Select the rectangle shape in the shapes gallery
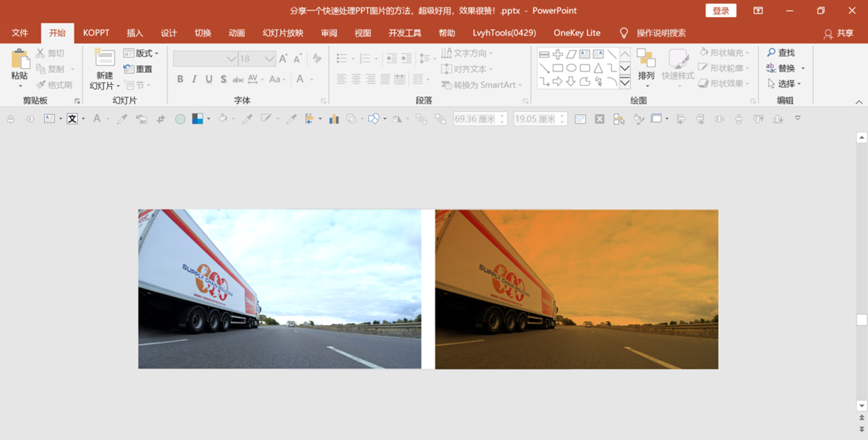 point(558,68)
